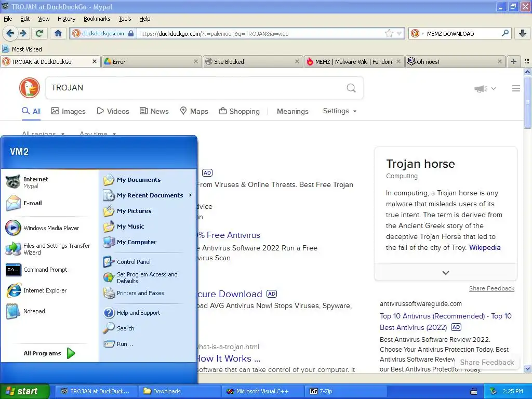
Task: Select the Shopping search category
Action: click(x=239, y=111)
